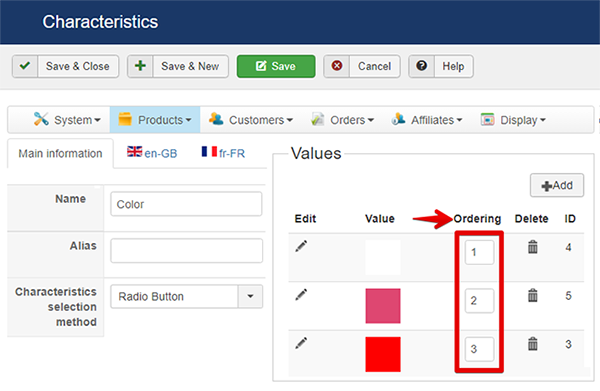The image size is (600, 391).
Task: Click the green checkmark Save & Close icon
Action: point(25,66)
